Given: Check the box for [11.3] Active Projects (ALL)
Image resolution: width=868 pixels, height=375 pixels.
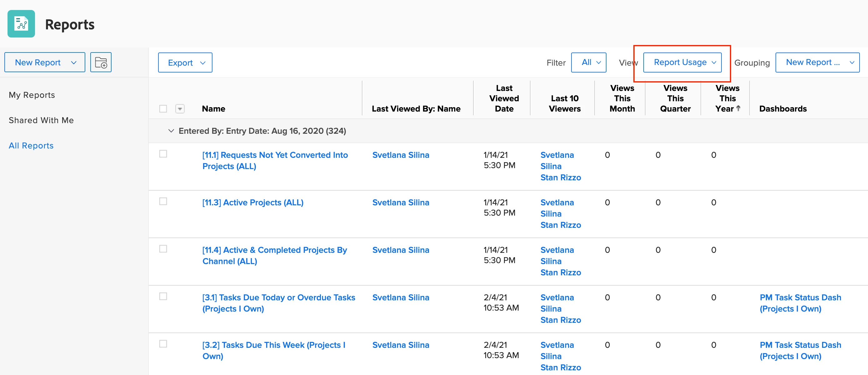Looking at the screenshot, I should (x=163, y=202).
